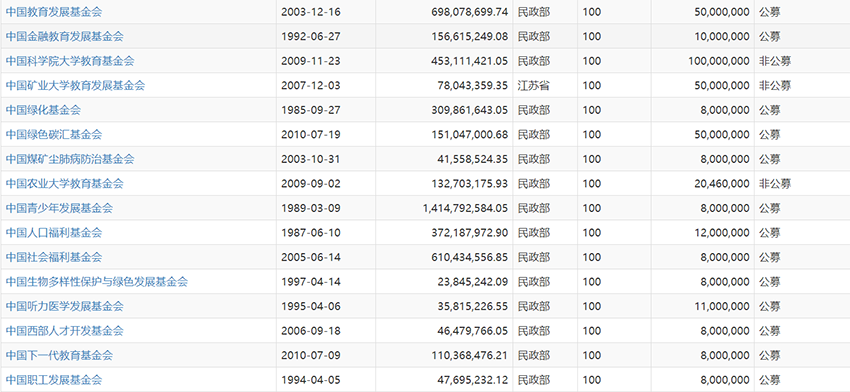Open 中国人口福利基金会 link
Image resolution: width=850 pixels, height=392 pixels.
[x=54, y=233]
